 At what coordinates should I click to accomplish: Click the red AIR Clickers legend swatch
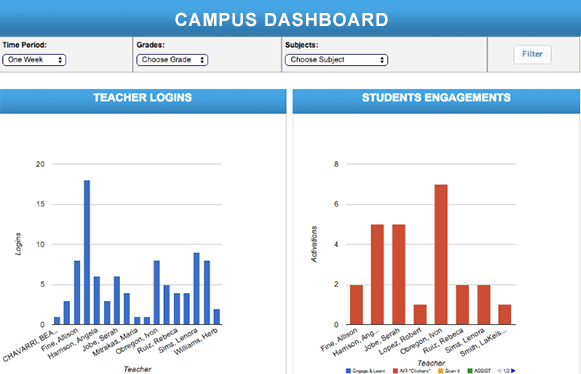[395, 371]
